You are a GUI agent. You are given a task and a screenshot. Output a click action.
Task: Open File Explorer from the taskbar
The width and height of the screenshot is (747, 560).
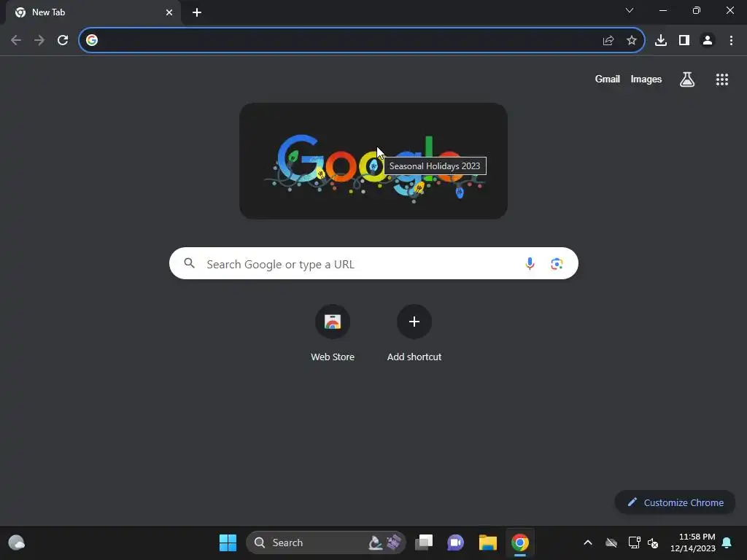click(488, 542)
